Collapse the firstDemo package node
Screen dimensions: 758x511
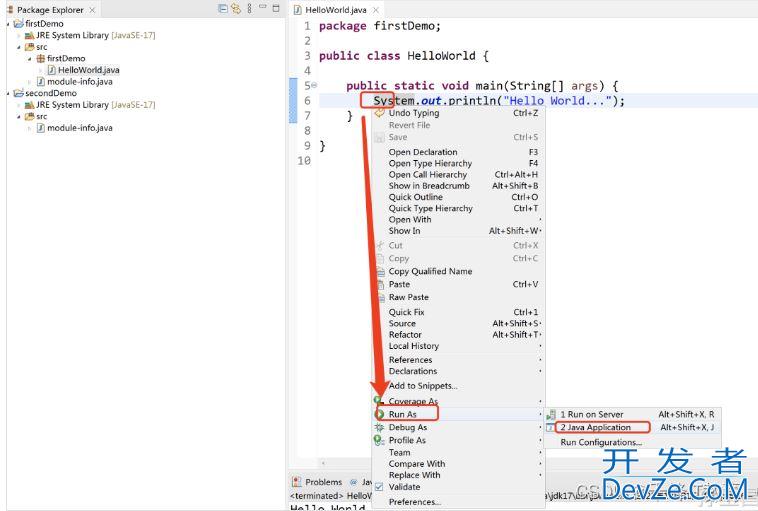pos(30,58)
